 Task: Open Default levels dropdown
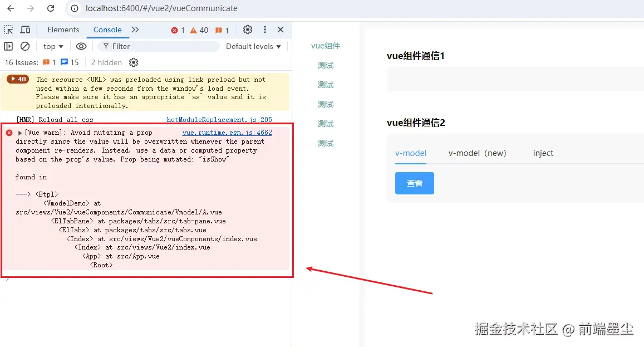[253, 46]
